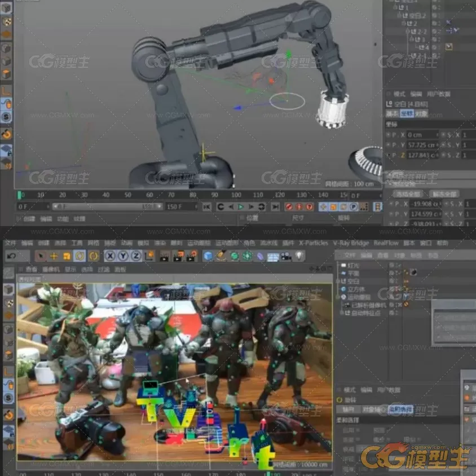
Task: Select 已解析摄像机 object row
Action: (x=369, y=305)
